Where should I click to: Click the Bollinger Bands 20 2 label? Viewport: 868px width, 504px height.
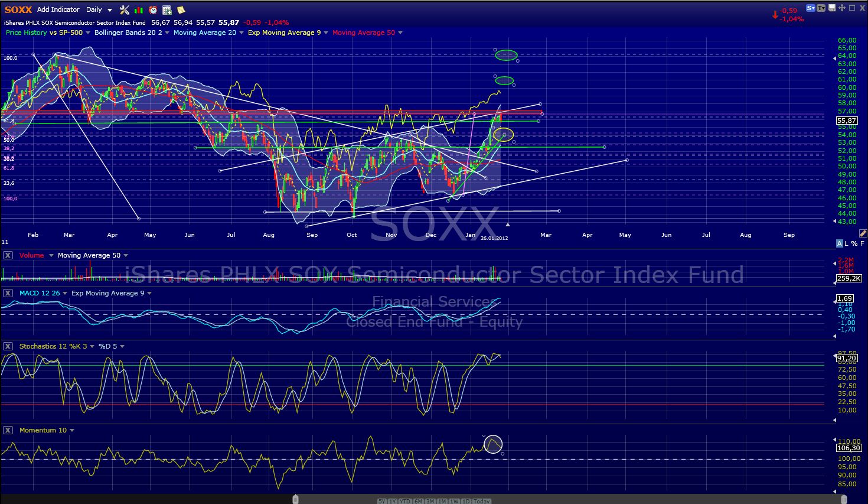(x=128, y=32)
